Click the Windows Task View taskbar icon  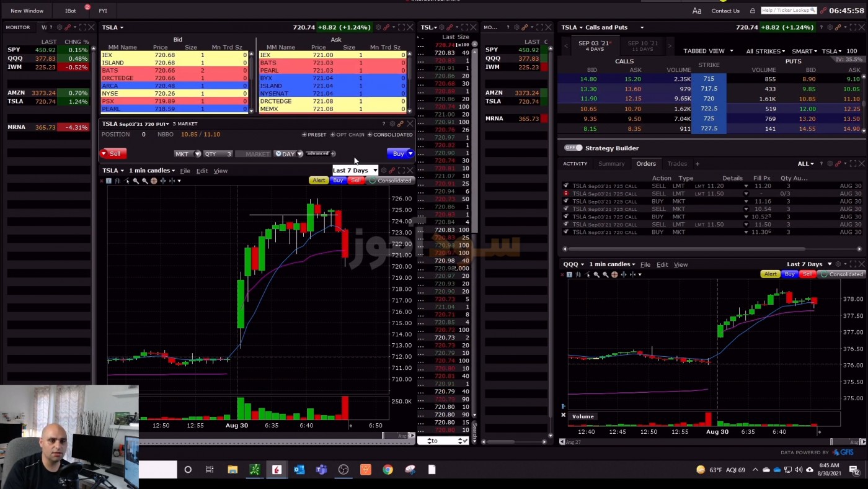click(210, 470)
